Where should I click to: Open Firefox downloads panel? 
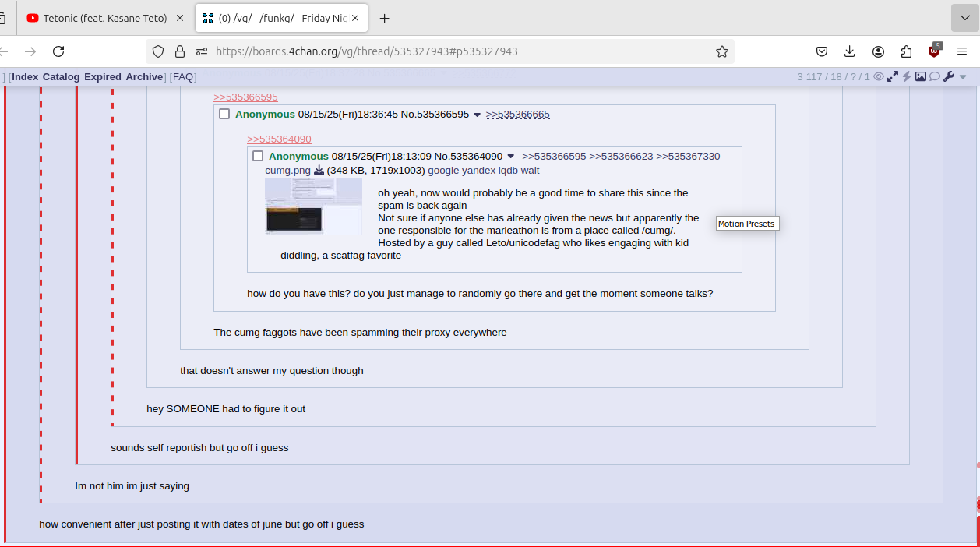click(850, 51)
